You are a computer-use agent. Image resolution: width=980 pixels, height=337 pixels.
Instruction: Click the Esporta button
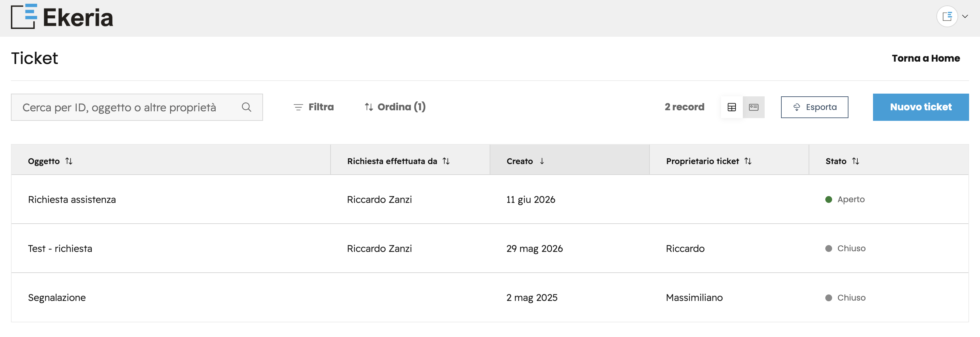point(814,107)
